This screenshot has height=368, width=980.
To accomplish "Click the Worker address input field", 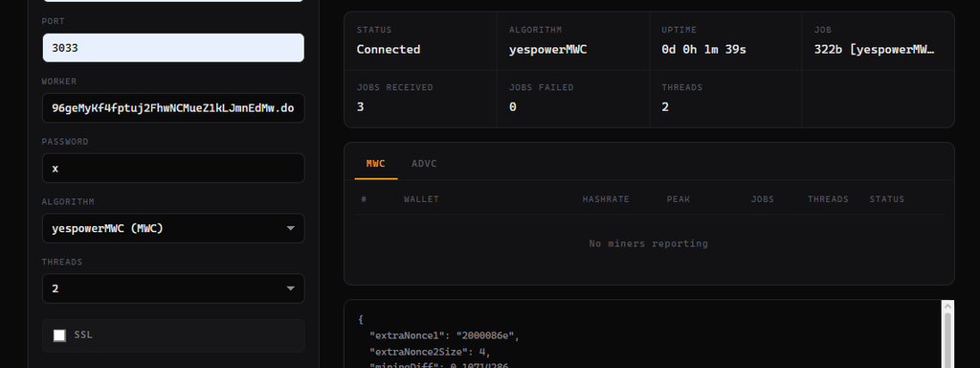I will 173,107.
